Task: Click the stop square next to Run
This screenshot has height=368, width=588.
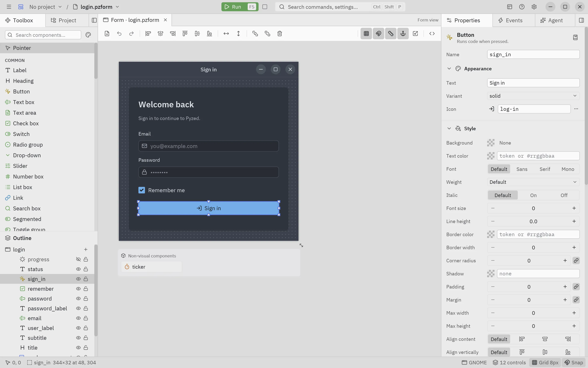Action: (265, 7)
